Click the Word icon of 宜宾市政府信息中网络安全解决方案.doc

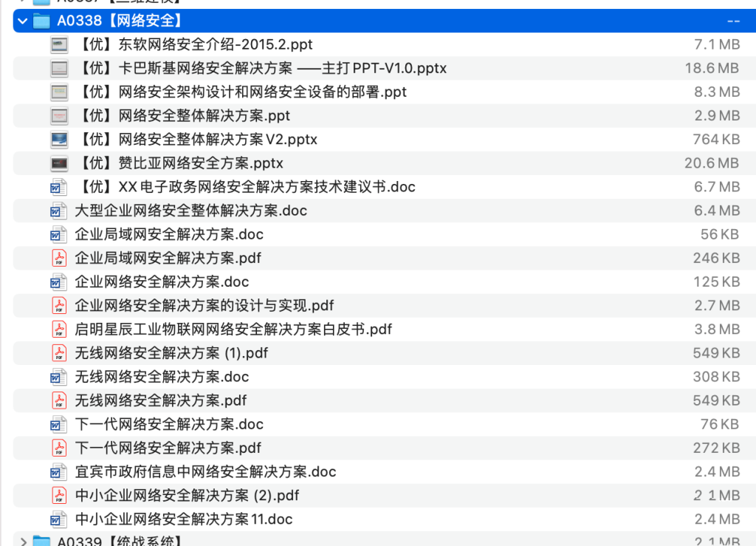click(58, 471)
